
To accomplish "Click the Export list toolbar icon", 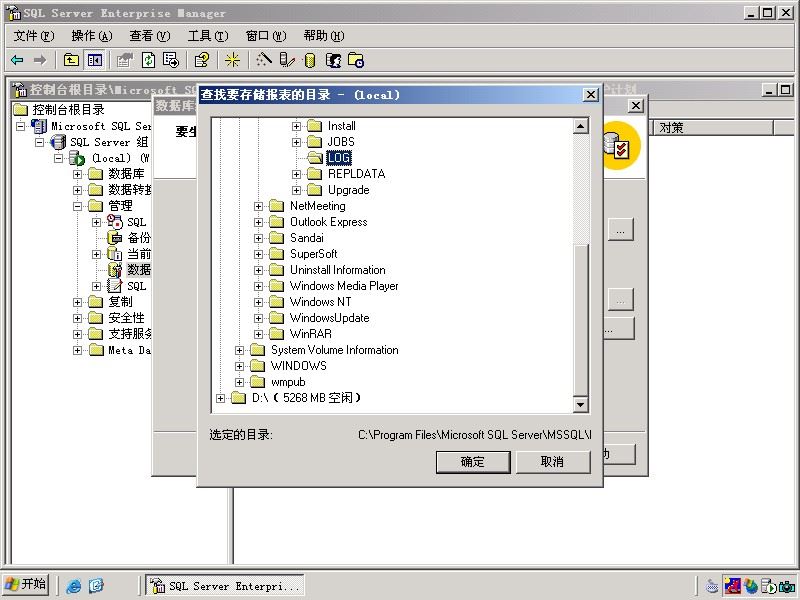I will coord(171,60).
